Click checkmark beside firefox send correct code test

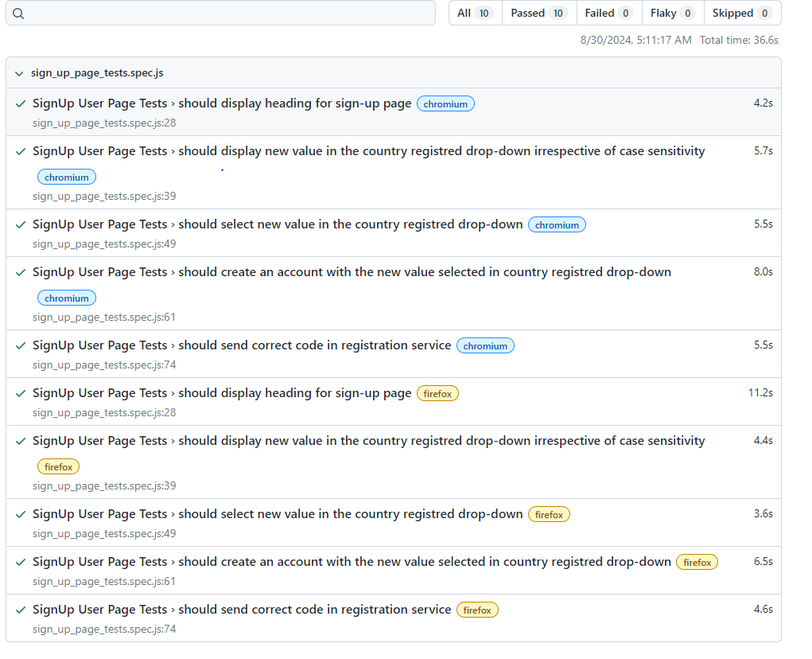coord(21,610)
